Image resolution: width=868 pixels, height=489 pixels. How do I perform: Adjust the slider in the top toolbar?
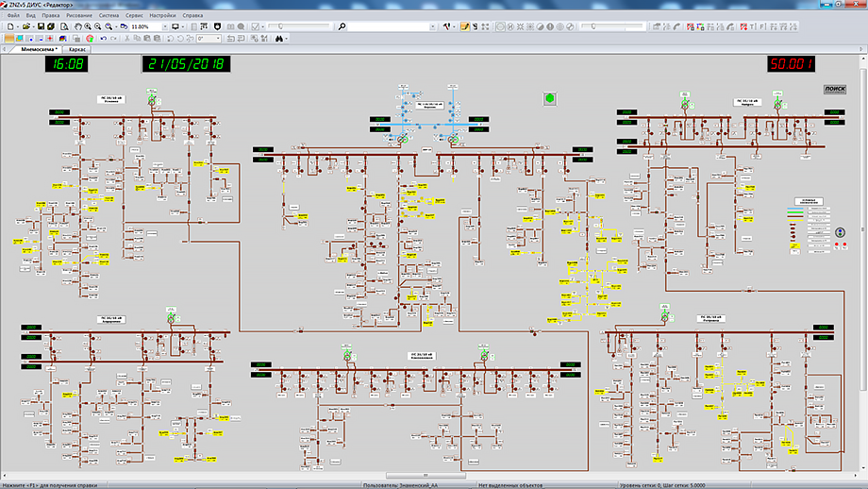point(281,26)
